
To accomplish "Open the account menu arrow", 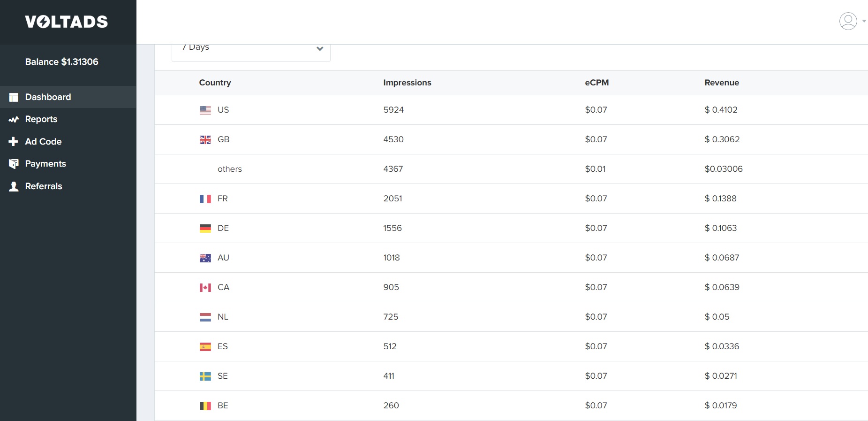I will pos(864,21).
